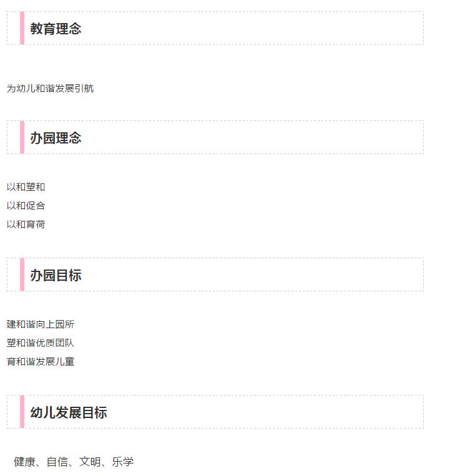
Task: Click the line 育和谐发展儿童
Action: click(41, 362)
